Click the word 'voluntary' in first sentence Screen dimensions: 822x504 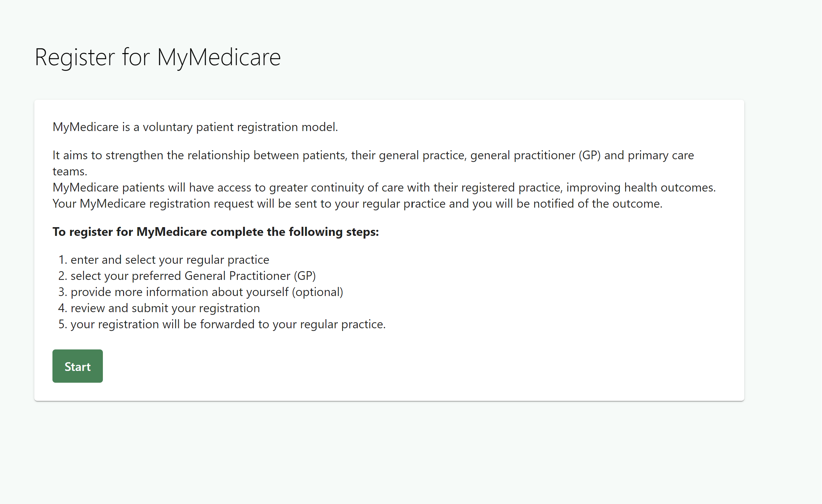[168, 127]
